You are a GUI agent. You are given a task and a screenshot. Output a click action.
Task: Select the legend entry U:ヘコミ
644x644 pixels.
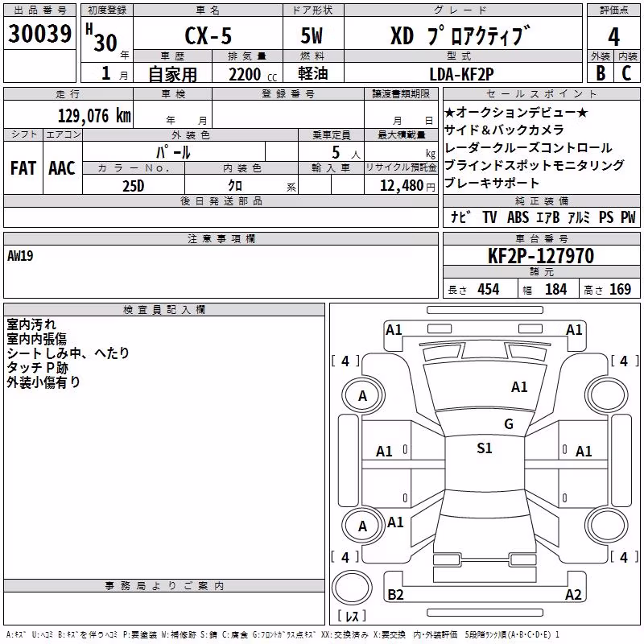[43, 635]
